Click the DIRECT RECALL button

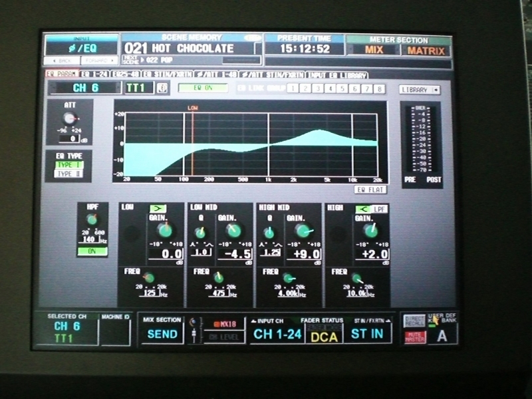414,322
